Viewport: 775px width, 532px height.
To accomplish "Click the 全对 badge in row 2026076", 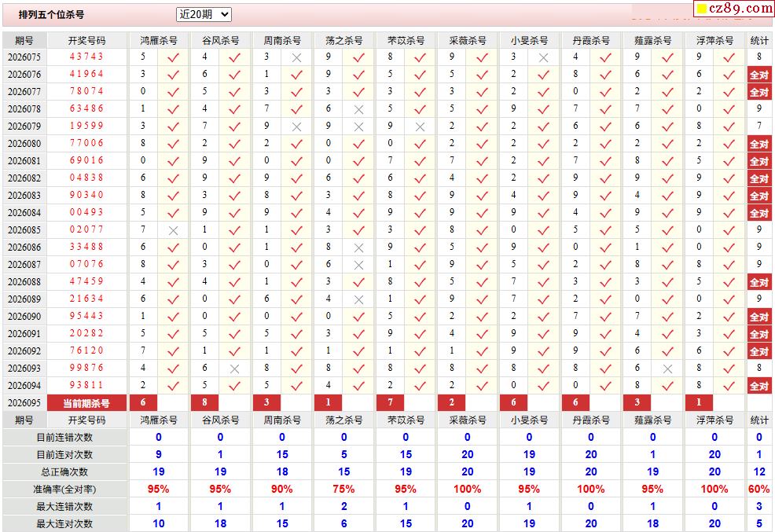I will [x=758, y=75].
